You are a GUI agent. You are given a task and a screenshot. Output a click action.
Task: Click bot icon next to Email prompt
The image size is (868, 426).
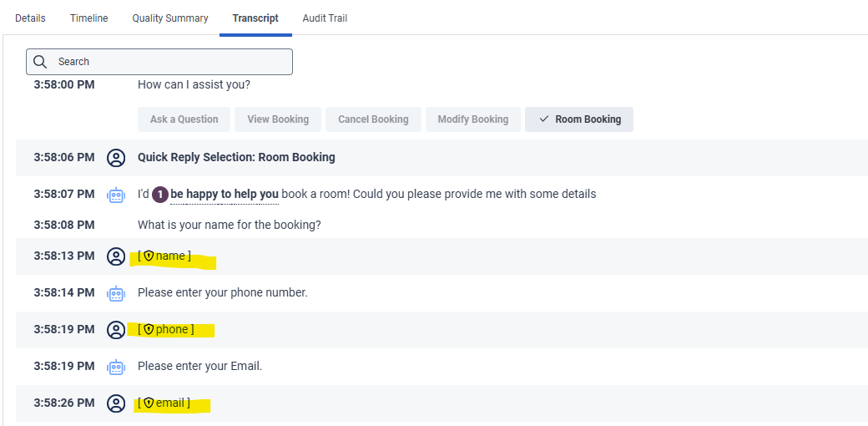coord(116,367)
